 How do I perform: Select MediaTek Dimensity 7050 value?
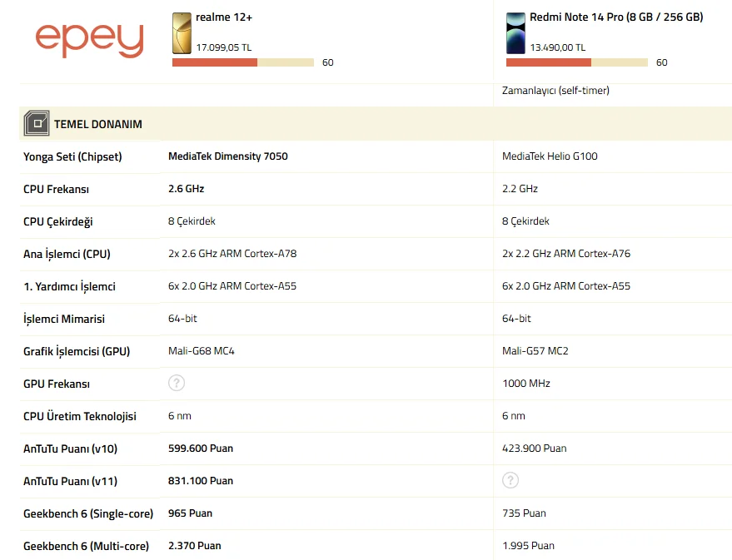tap(228, 156)
